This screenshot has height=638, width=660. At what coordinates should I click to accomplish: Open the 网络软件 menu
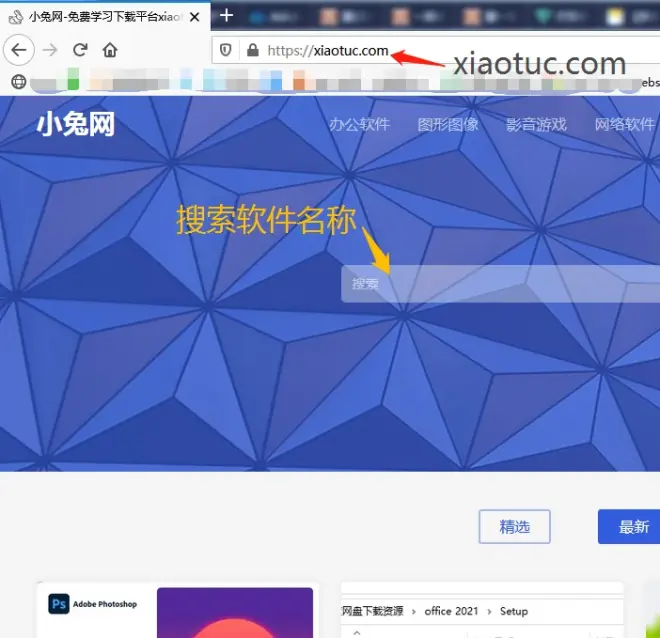[x=625, y=124]
